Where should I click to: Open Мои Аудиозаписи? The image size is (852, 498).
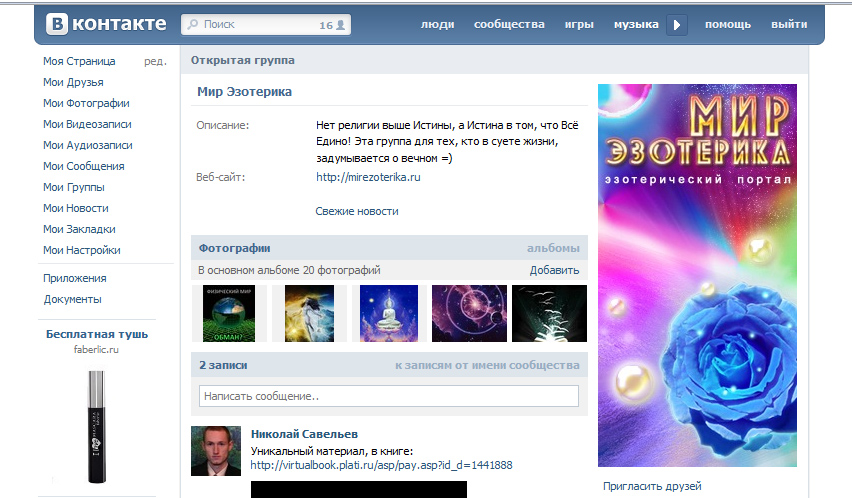coord(88,146)
